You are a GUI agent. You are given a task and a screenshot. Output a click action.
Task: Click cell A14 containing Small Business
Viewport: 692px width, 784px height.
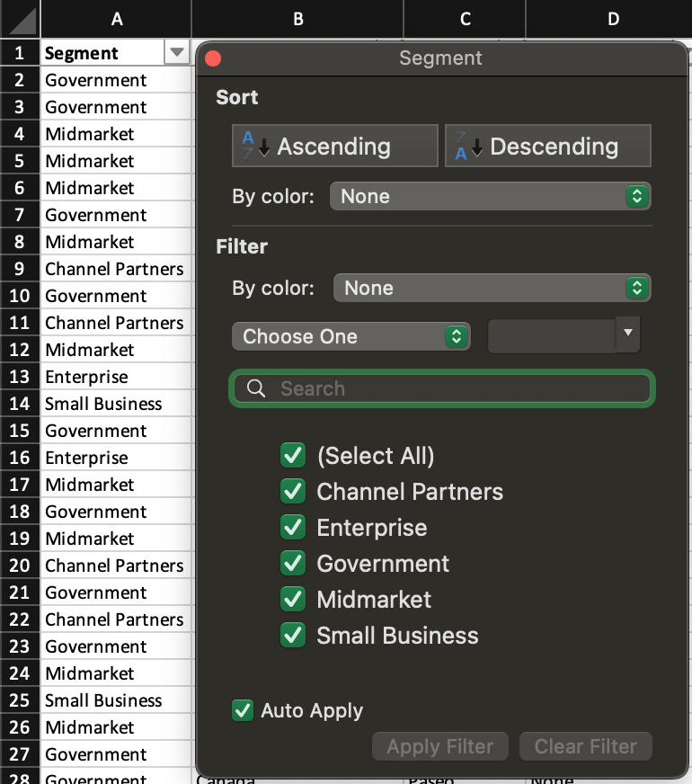(116, 404)
